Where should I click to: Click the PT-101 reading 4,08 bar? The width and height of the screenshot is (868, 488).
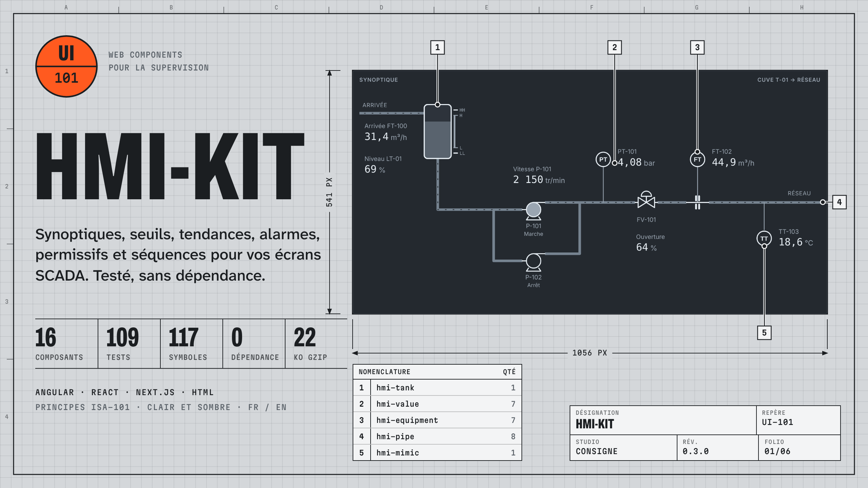pos(636,162)
